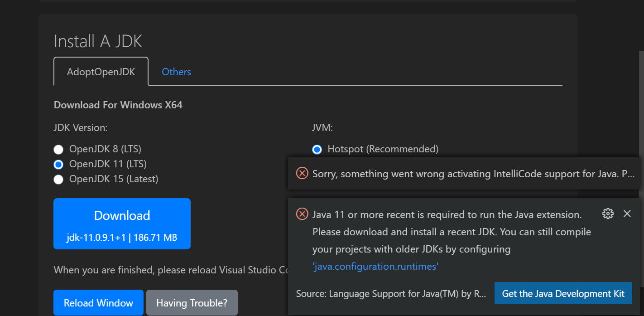Switch to the Others tab
644x316 pixels.
tap(176, 72)
